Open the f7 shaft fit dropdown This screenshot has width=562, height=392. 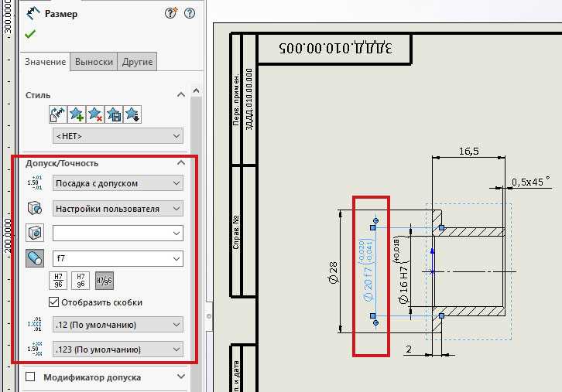point(118,258)
